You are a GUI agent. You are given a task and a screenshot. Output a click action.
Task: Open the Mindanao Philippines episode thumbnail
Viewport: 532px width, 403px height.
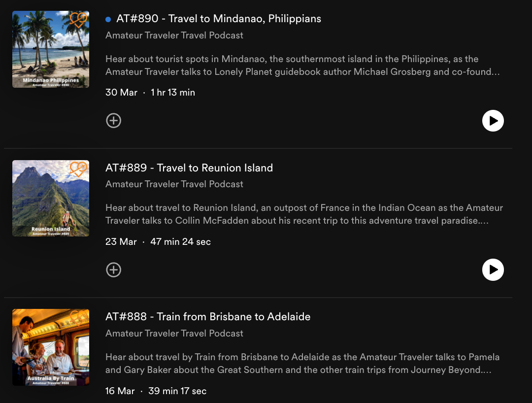coord(50,49)
